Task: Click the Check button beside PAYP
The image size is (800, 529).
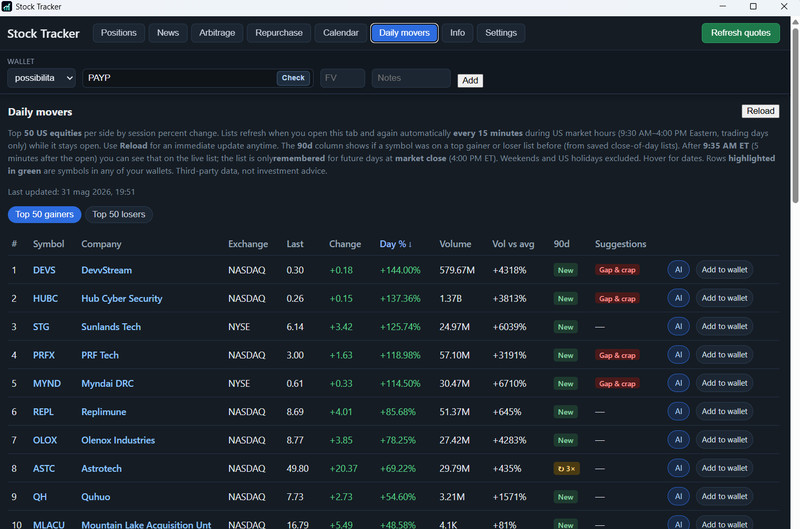Action: tap(293, 78)
